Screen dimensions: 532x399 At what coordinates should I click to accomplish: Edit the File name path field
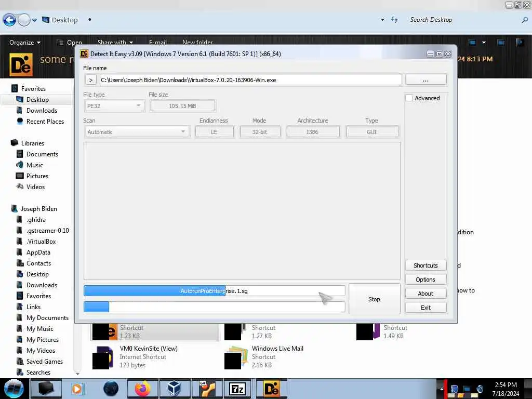point(250,80)
